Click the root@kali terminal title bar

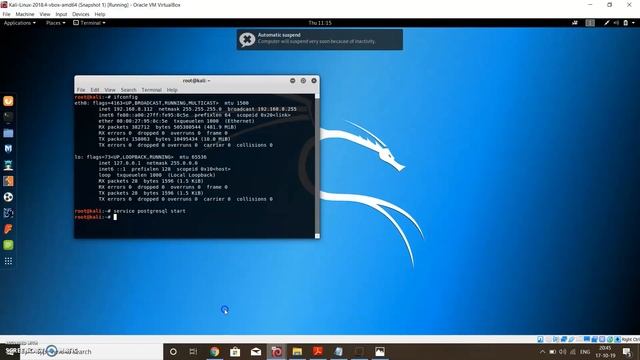pyautogui.click(x=196, y=81)
